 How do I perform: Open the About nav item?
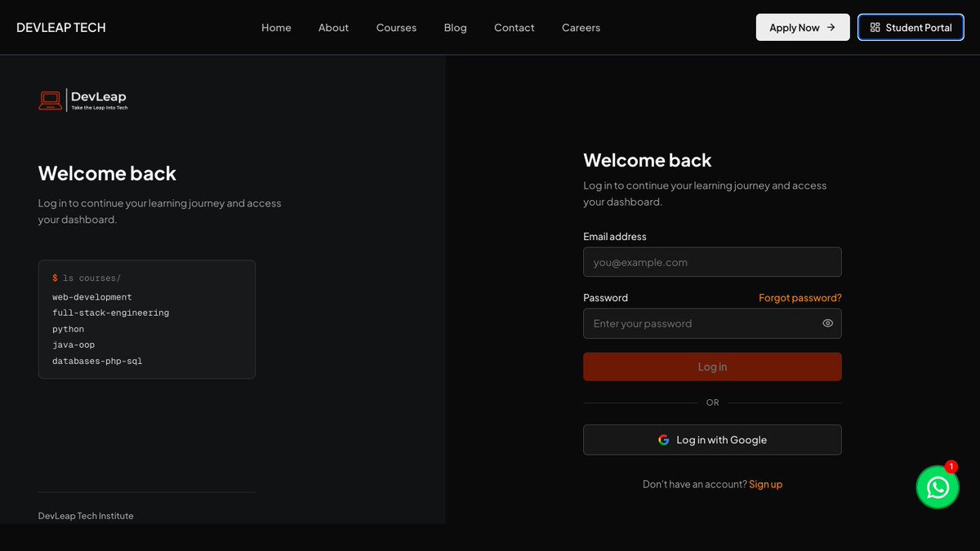[333, 28]
